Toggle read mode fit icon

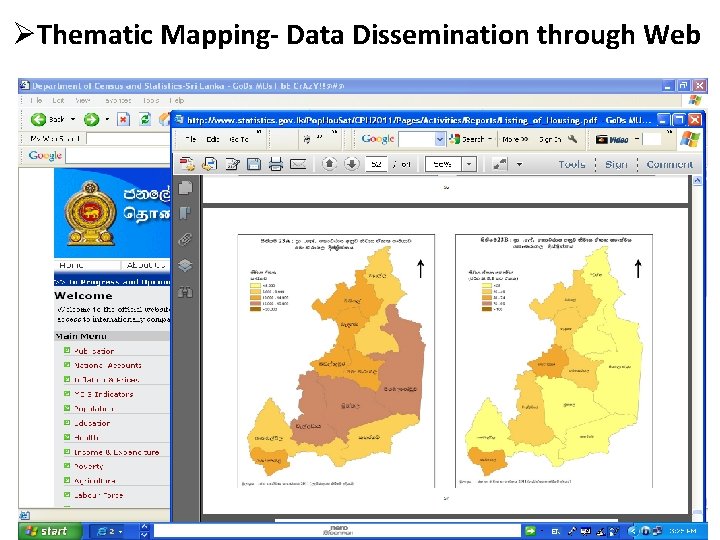click(500, 164)
